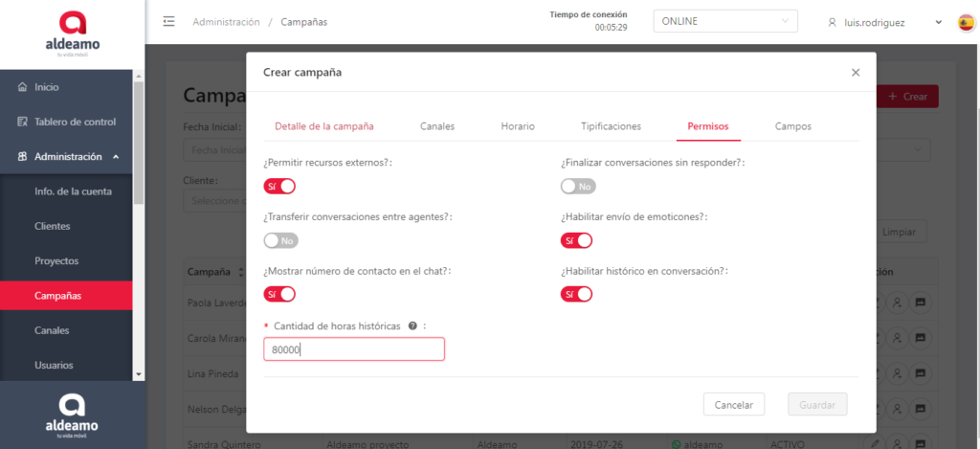Enable Transferir conversaciones entre agentes switch
Screen dimensions: 980x449
[x=280, y=240]
